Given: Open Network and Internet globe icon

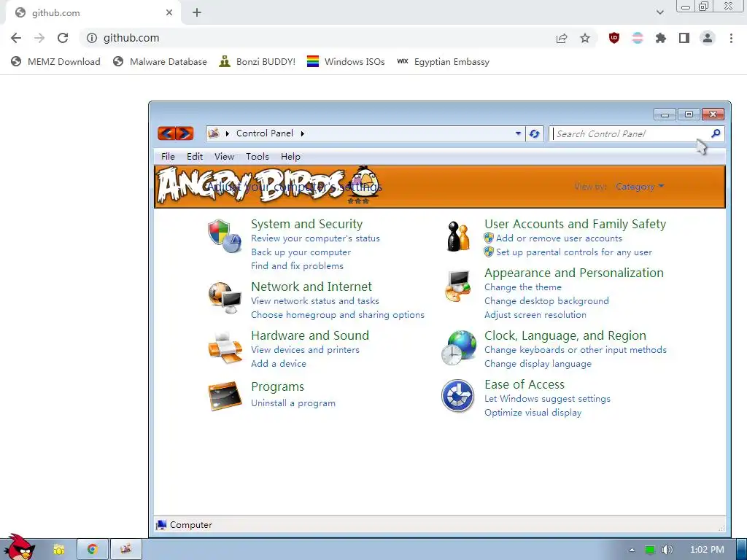Looking at the screenshot, I should tap(225, 298).
